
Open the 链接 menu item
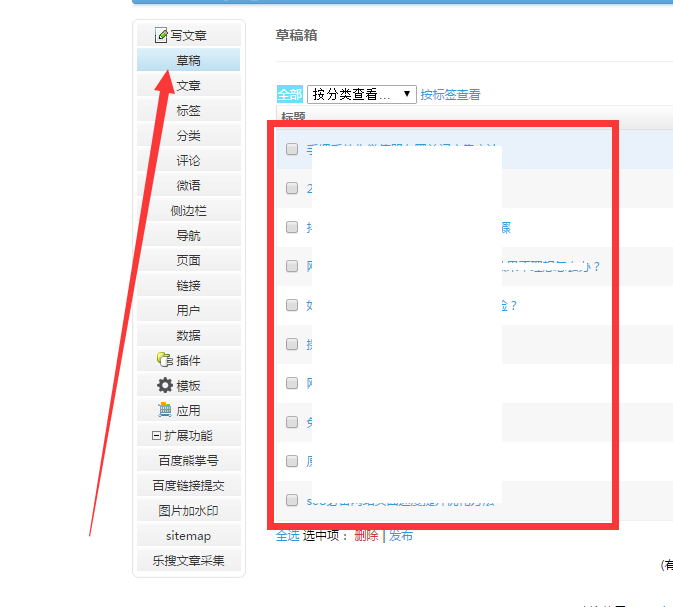(188, 285)
